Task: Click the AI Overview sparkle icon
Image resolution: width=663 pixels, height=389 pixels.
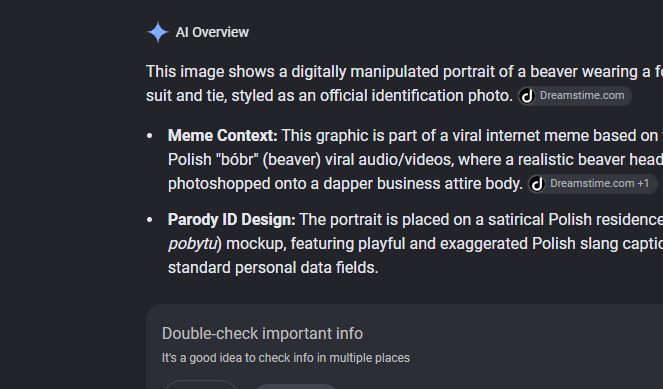Action: (x=158, y=32)
